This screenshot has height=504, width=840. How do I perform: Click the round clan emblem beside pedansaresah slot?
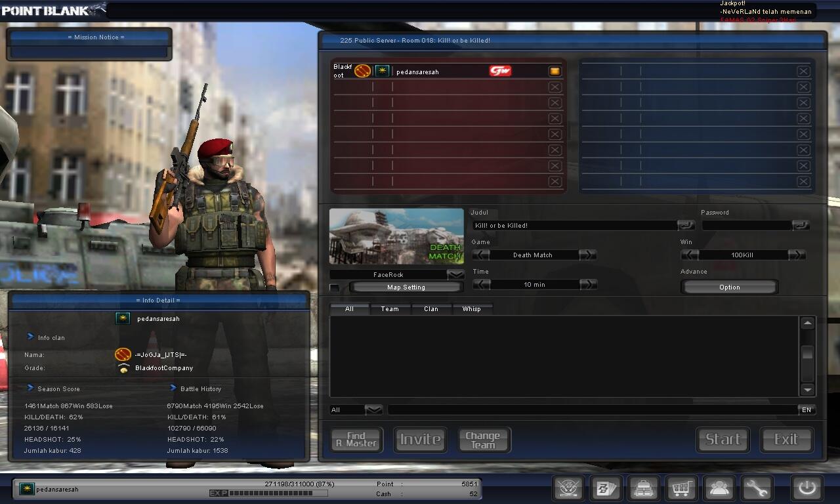[x=362, y=71]
